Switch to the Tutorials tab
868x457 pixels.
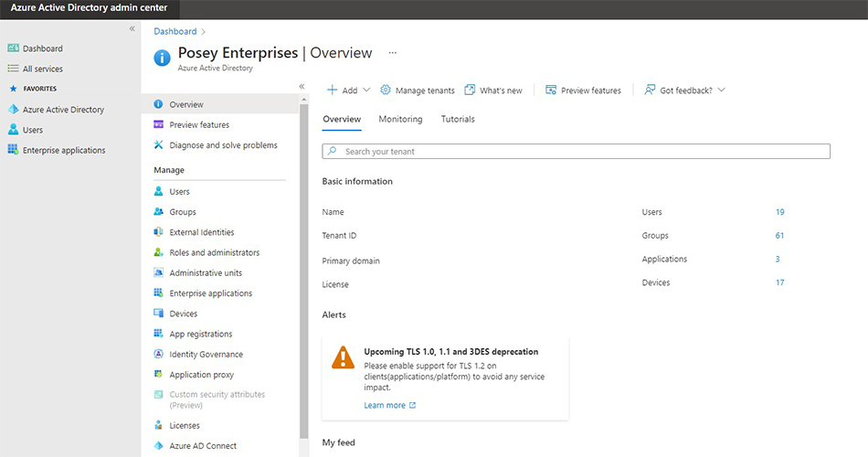click(458, 119)
